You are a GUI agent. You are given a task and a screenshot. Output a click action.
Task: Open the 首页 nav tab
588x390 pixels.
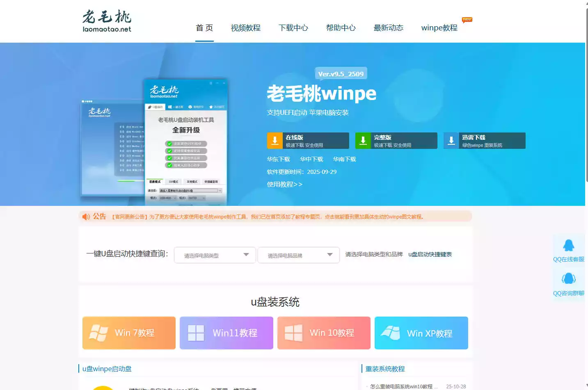204,28
